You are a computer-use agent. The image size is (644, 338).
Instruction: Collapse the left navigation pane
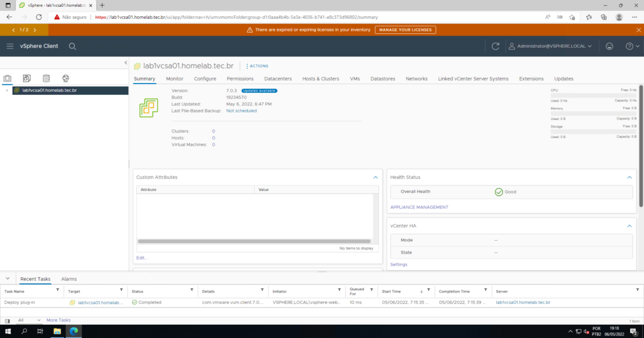[x=126, y=63]
